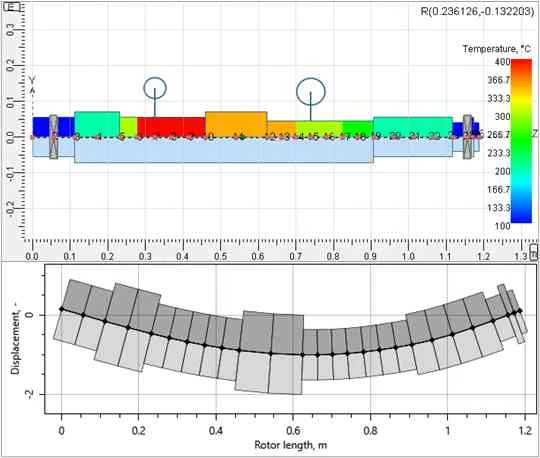Click the 0.5 mark on the horizontal ruler
This screenshot has height=458, width=540.
click(x=220, y=257)
